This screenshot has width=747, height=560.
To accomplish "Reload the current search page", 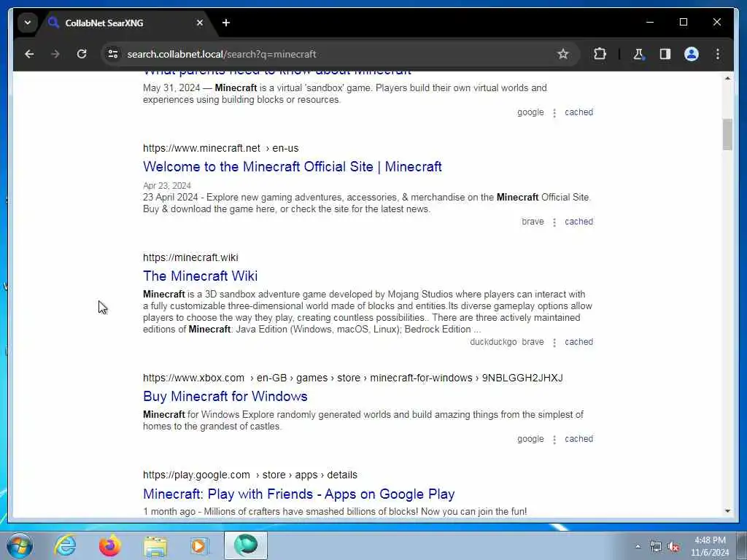I will pyautogui.click(x=82, y=54).
